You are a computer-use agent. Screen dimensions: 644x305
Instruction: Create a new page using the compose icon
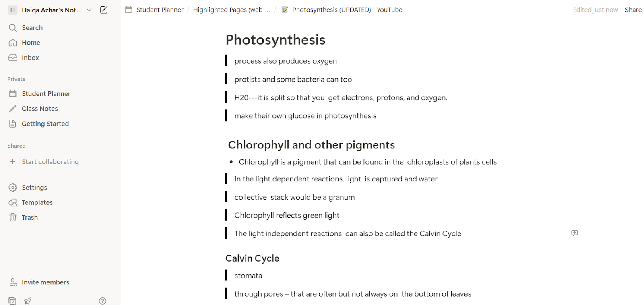pos(103,10)
